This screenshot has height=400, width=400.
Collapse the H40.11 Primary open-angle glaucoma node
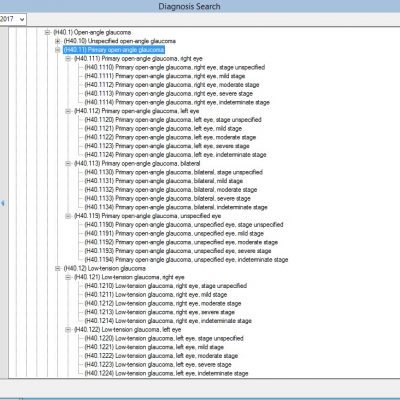[x=58, y=50]
